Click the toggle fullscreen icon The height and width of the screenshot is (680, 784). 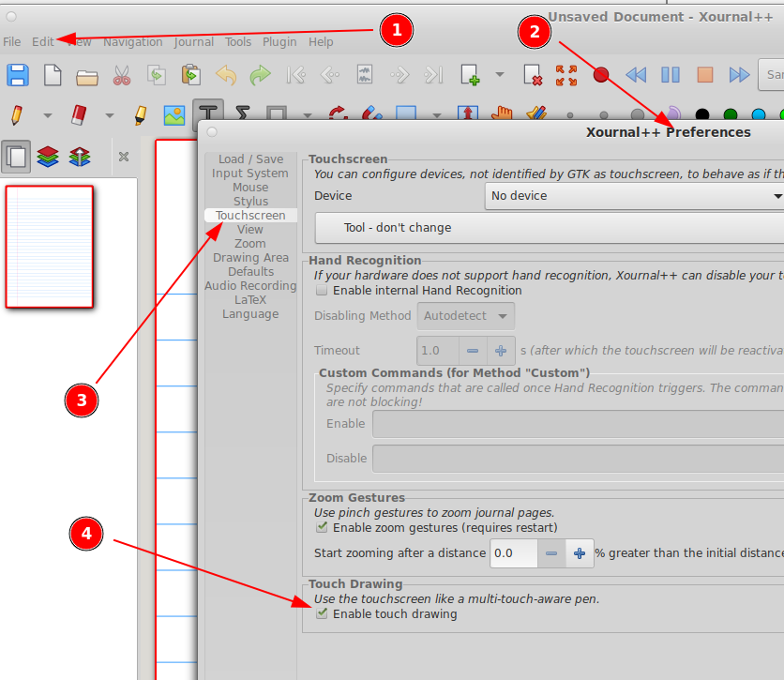click(566, 75)
